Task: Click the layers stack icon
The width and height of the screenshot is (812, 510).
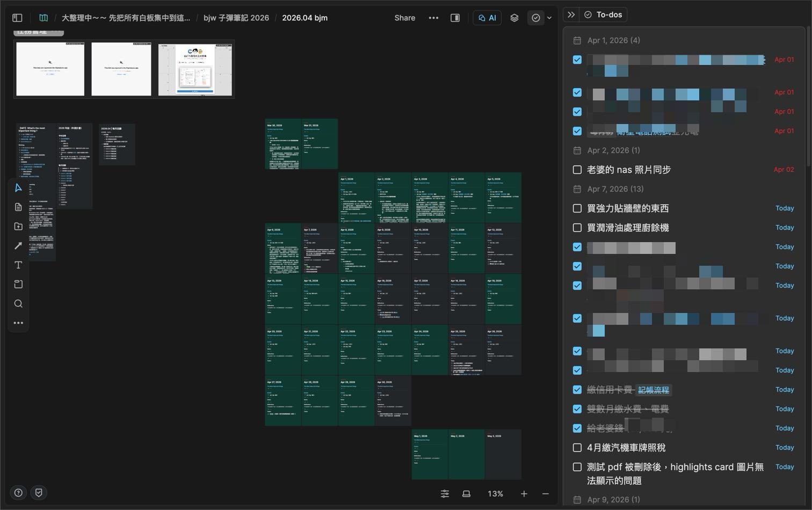Action: (514, 18)
